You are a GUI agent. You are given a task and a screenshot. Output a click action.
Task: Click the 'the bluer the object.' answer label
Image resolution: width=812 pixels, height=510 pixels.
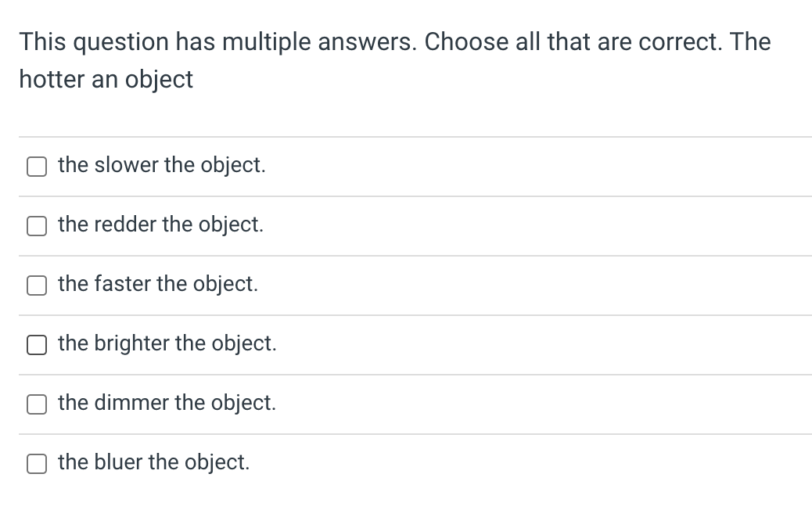(154, 462)
